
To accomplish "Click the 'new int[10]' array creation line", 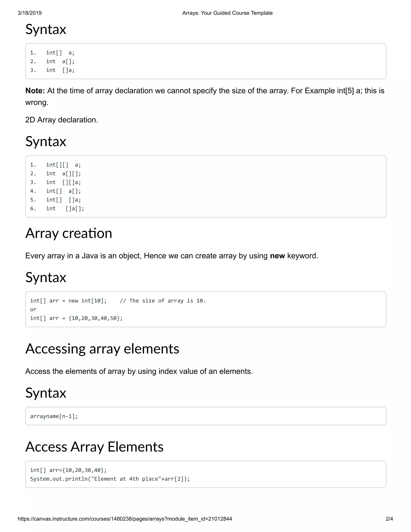I will (69, 301).
